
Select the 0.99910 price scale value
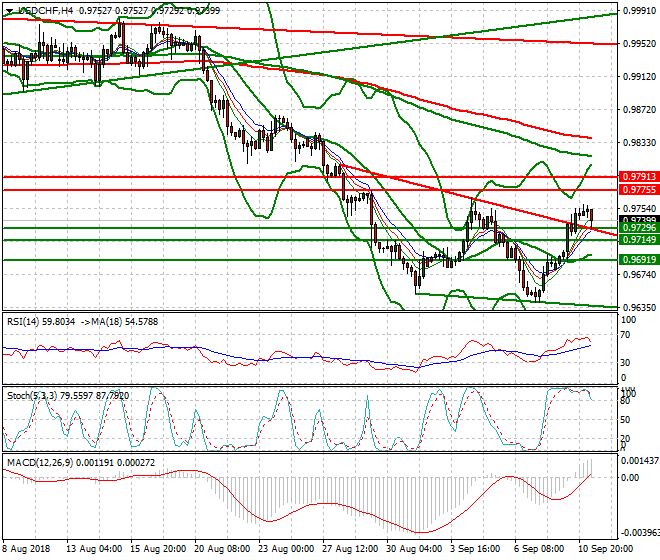tap(639, 11)
